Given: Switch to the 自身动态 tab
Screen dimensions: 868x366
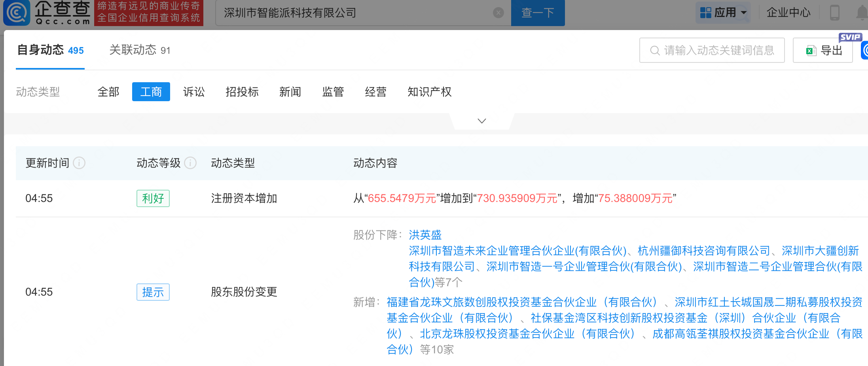Looking at the screenshot, I should click(x=50, y=50).
